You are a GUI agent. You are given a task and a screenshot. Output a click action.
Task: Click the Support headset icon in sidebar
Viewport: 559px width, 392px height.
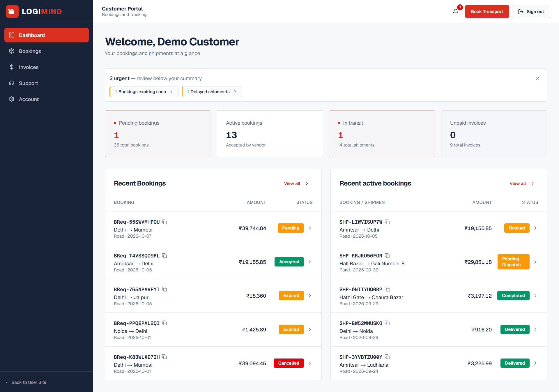12,83
